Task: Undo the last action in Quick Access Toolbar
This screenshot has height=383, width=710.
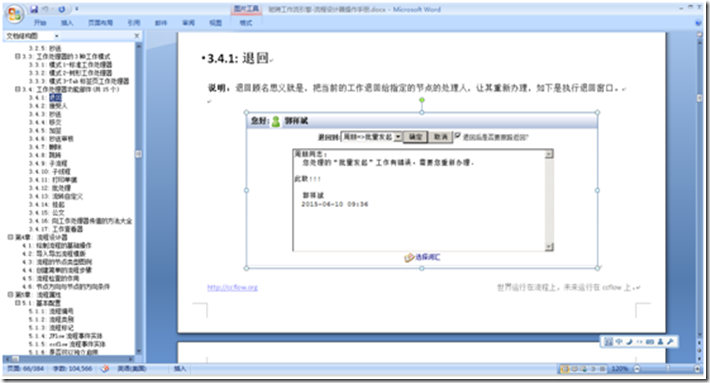Action: 46,9
